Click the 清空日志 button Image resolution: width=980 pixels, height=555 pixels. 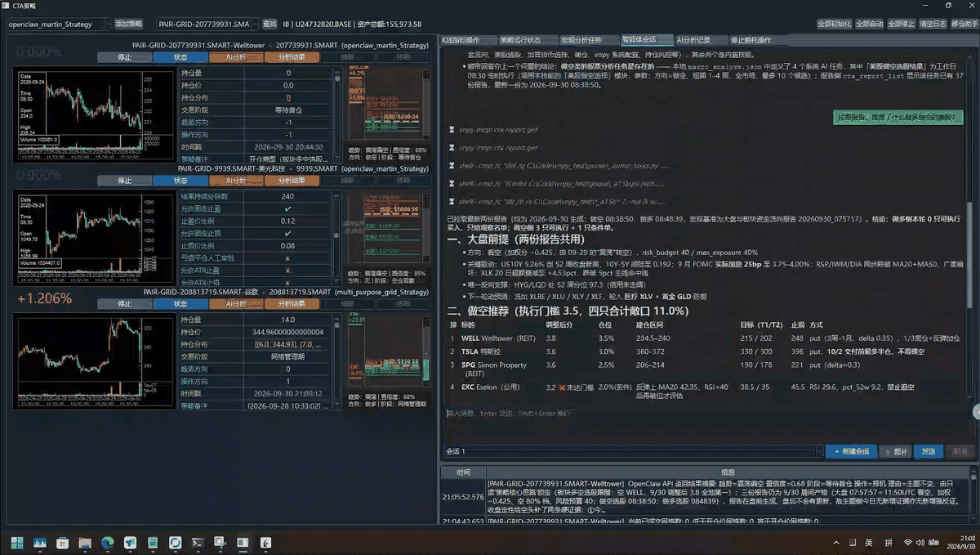(x=933, y=24)
